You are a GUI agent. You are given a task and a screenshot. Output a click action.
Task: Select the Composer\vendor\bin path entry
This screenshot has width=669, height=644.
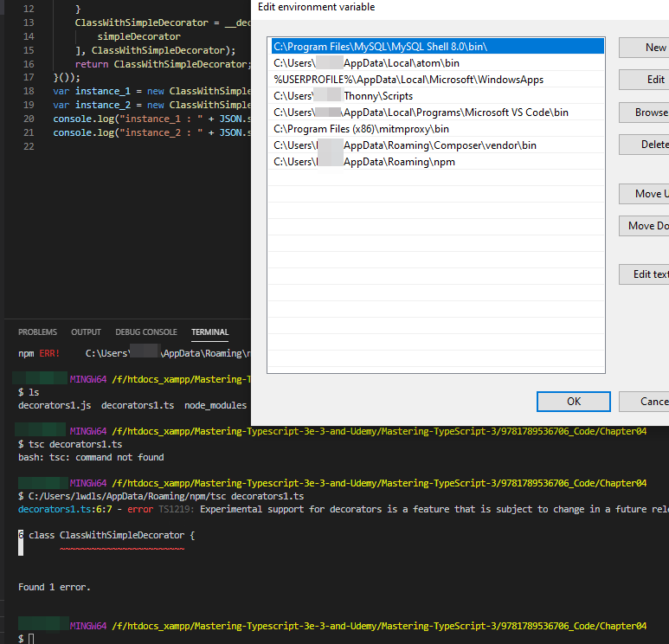pyautogui.click(x=437, y=145)
